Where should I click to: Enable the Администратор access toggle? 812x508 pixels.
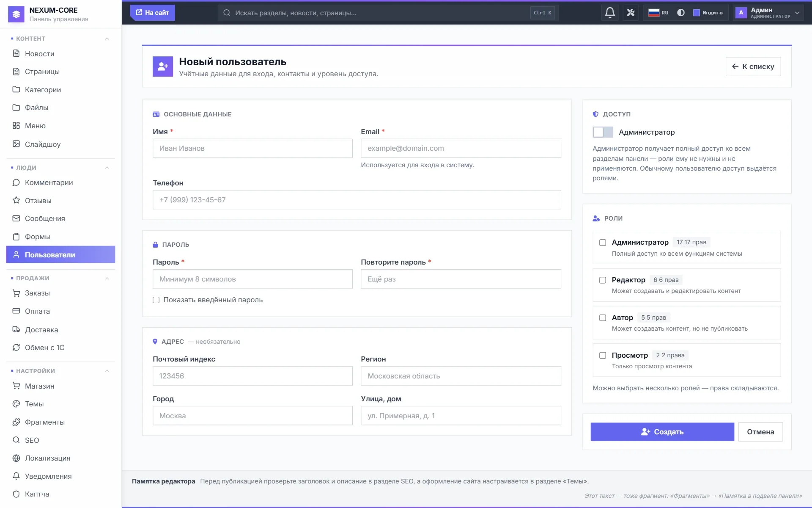tap(603, 132)
